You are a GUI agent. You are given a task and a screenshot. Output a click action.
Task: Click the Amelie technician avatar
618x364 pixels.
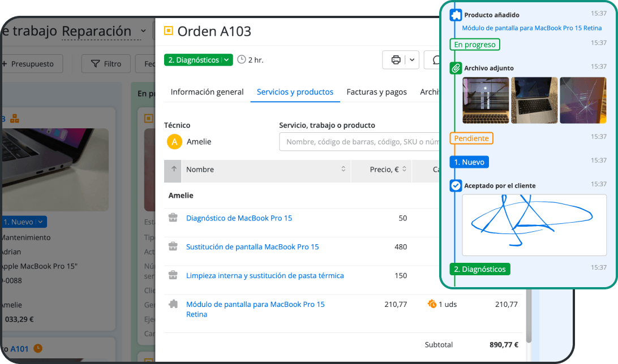[175, 142]
